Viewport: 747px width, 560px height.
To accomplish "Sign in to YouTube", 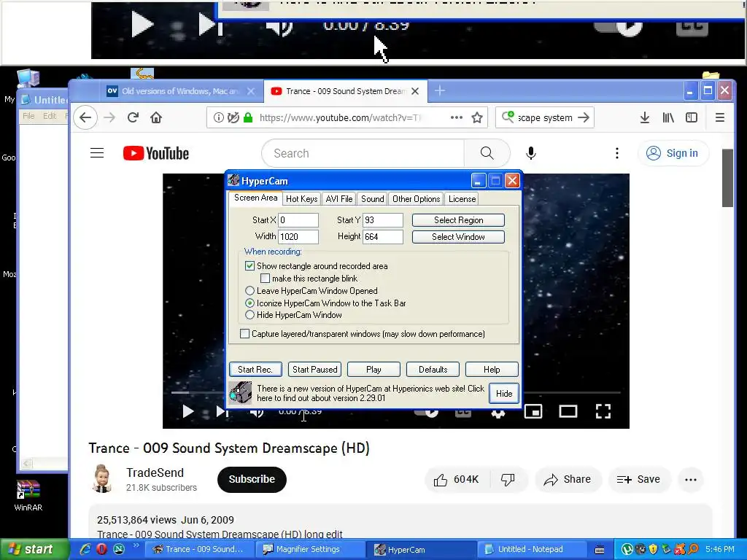I will pos(673,153).
